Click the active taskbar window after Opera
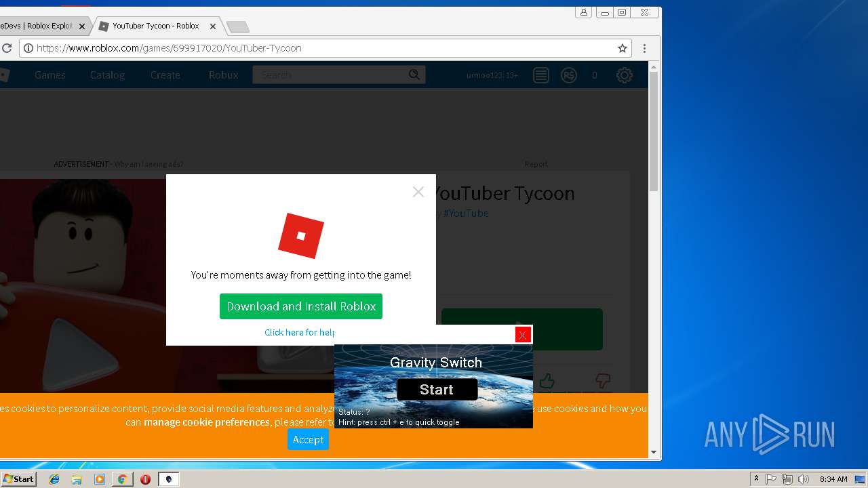Screen dimensions: 868x488 [169, 479]
